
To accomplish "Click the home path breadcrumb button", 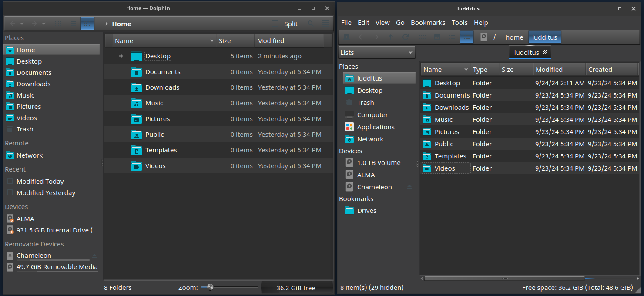I will 514,37.
